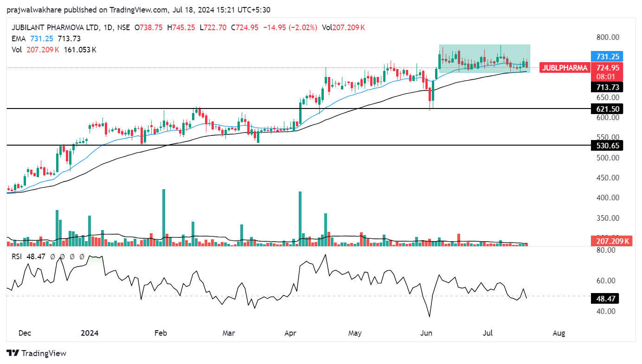Click the 800.00 price scale label
642x364 pixels.
tap(607, 37)
